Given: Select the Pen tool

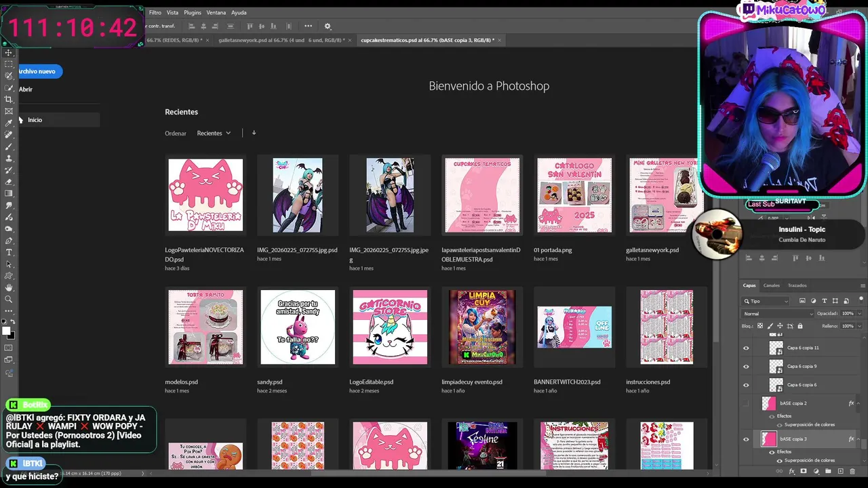Looking at the screenshot, I should coord(9,241).
